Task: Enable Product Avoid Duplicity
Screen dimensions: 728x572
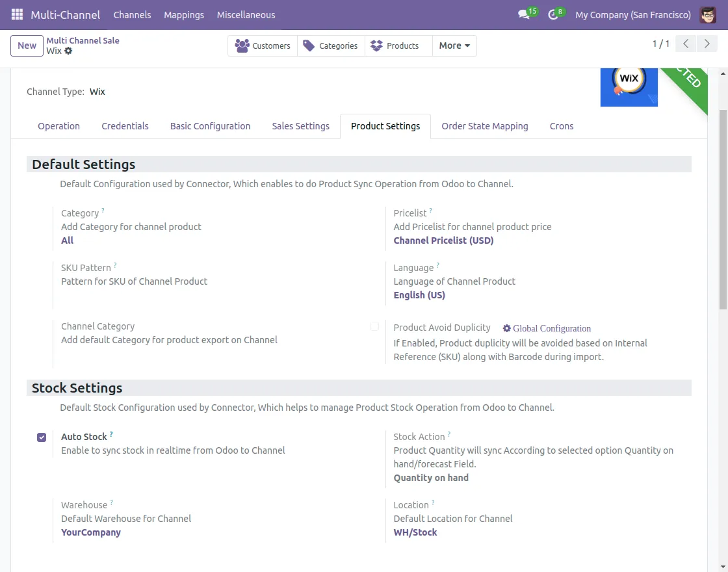Action: tap(374, 326)
